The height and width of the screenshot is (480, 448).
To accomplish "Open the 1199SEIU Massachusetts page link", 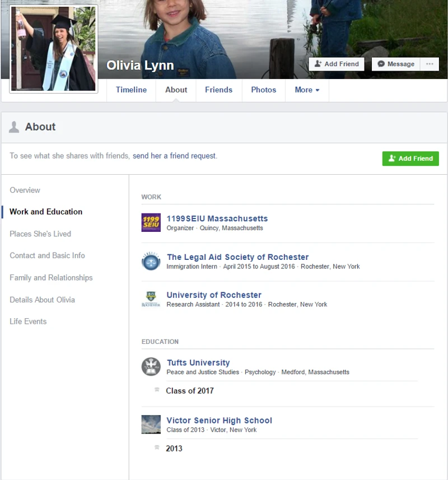I will (217, 218).
